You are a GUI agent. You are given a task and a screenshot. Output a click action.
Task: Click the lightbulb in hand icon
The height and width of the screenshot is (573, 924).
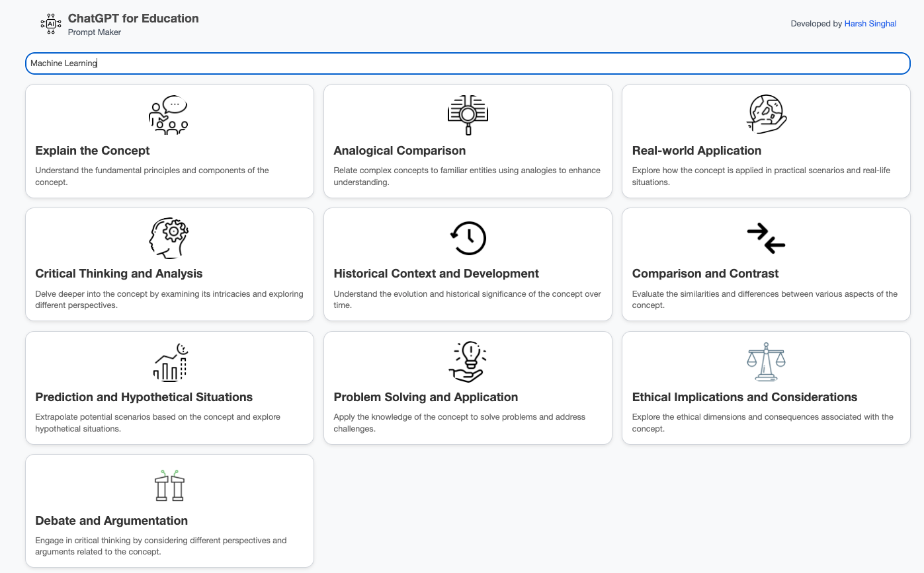click(x=468, y=362)
